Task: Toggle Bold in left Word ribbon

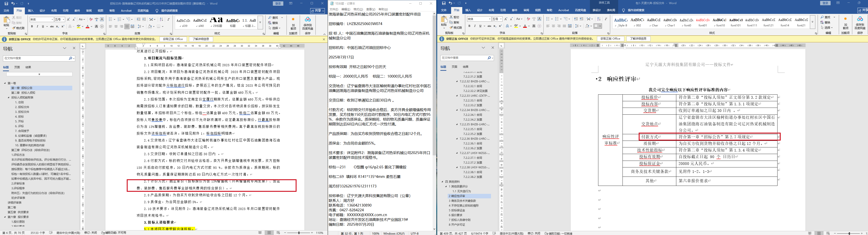Action: click(32, 26)
